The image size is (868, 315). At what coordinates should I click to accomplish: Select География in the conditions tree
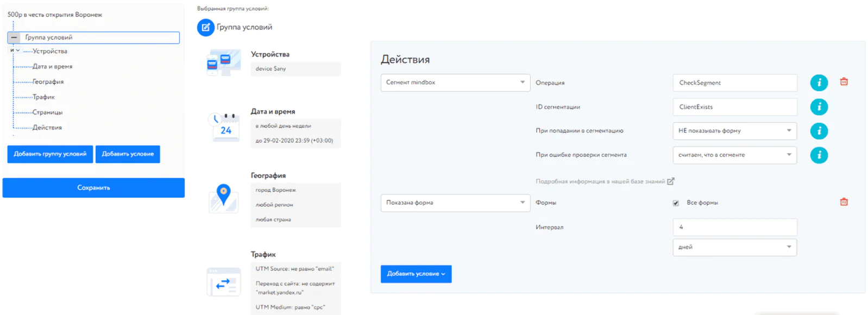48,81
